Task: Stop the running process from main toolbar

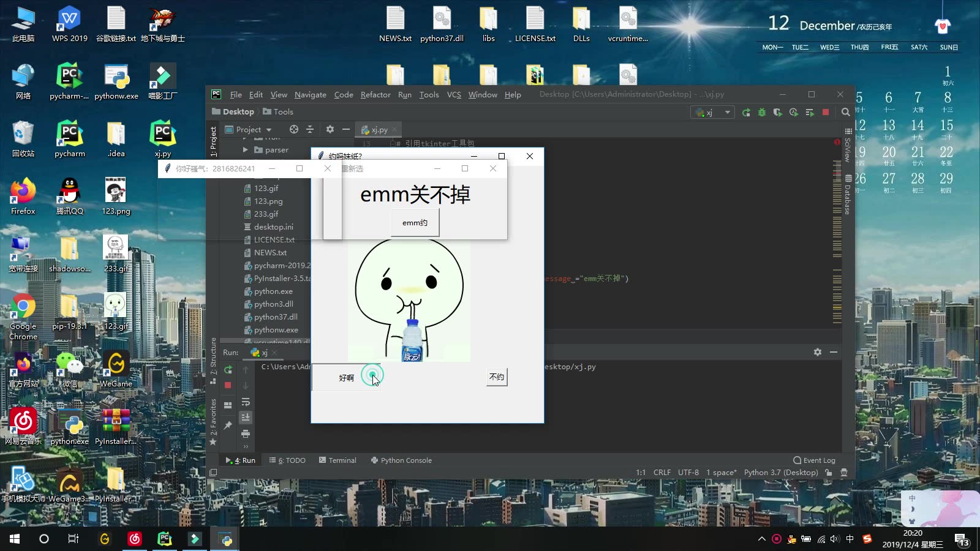Action: coord(826,113)
